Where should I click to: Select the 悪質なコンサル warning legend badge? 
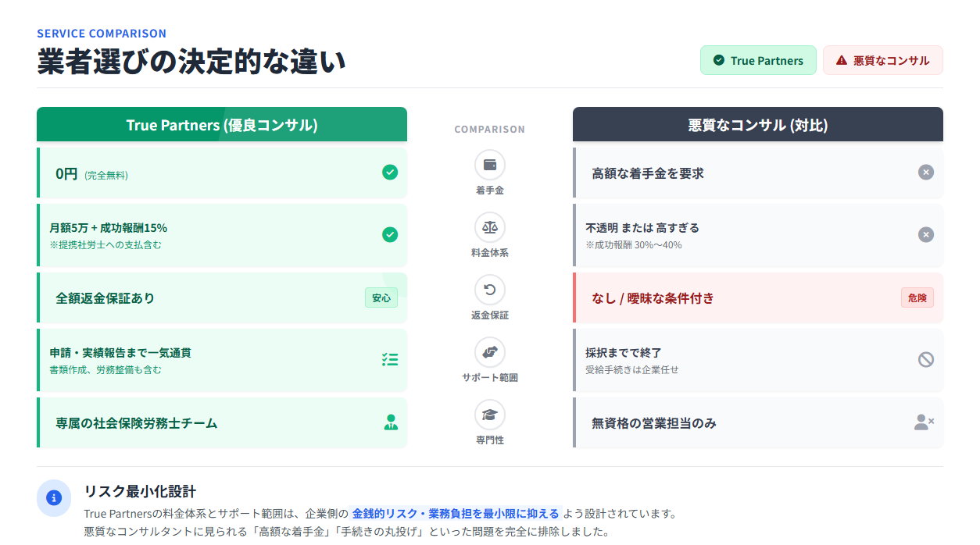click(x=882, y=60)
